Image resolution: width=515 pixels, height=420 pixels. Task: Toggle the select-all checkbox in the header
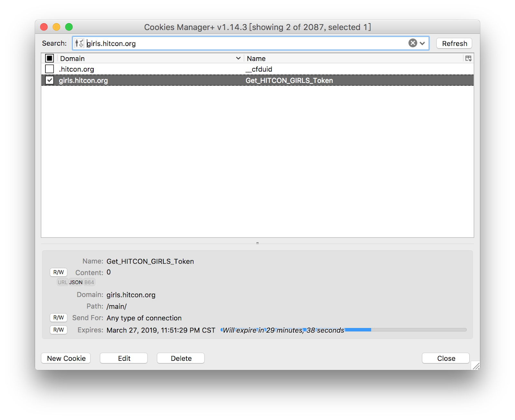click(x=50, y=58)
